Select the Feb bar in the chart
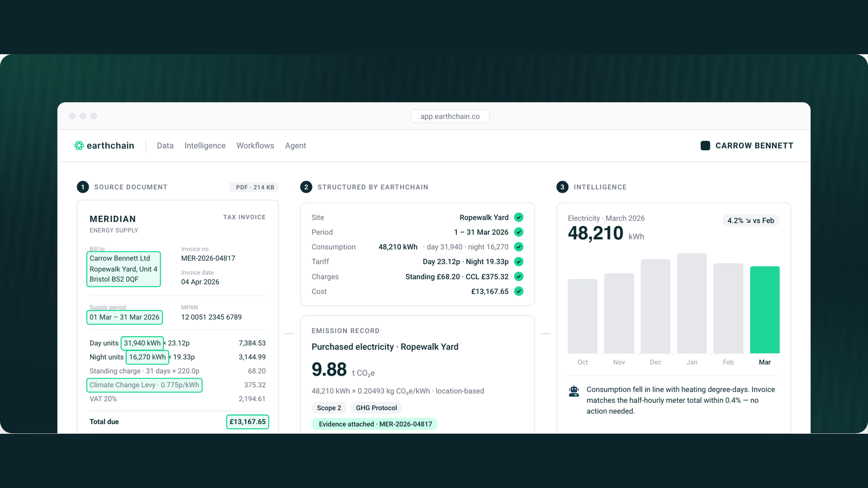868x488 pixels. pyautogui.click(x=729, y=309)
